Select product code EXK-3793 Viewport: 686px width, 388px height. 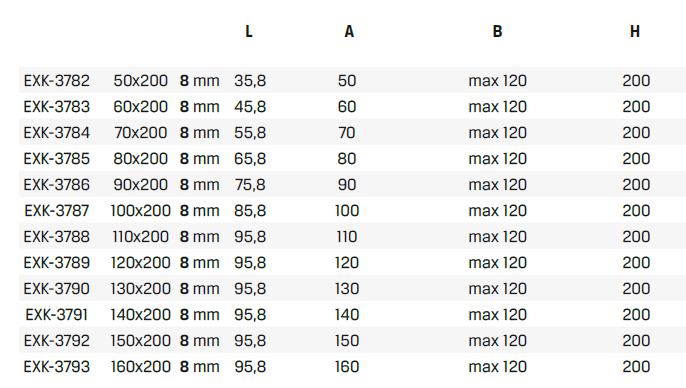pos(56,367)
